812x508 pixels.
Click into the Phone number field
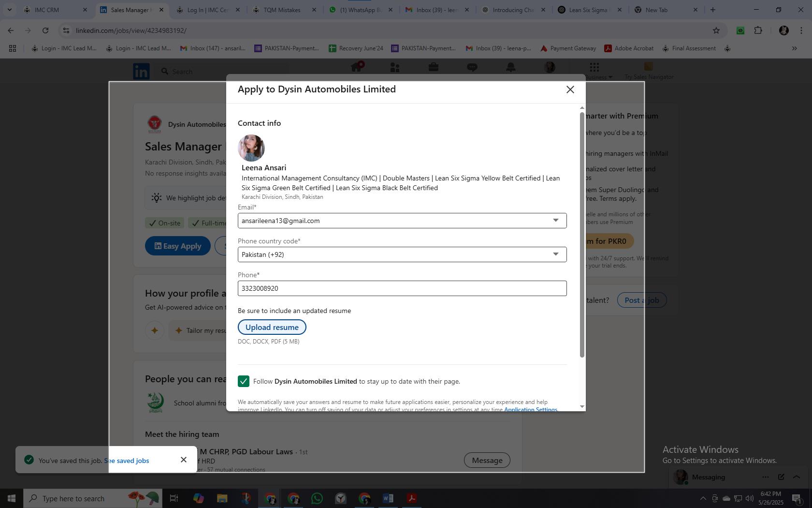[x=402, y=288]
